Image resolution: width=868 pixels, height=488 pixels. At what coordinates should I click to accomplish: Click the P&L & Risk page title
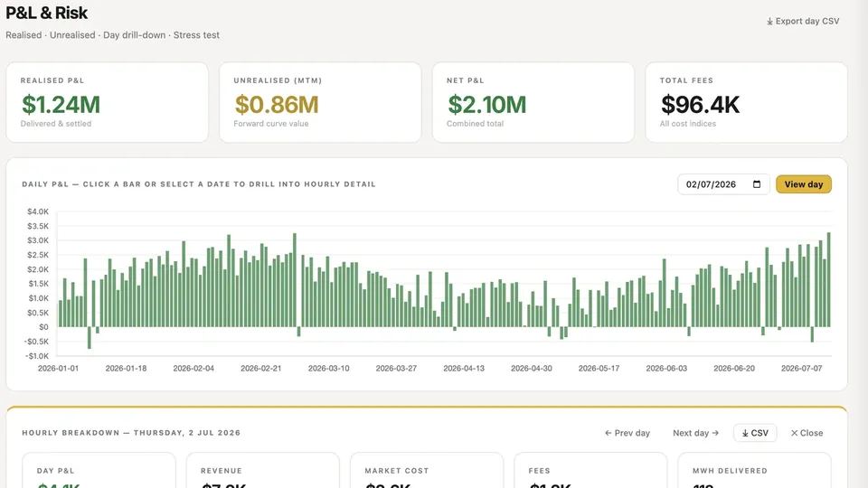coord(46,12)
